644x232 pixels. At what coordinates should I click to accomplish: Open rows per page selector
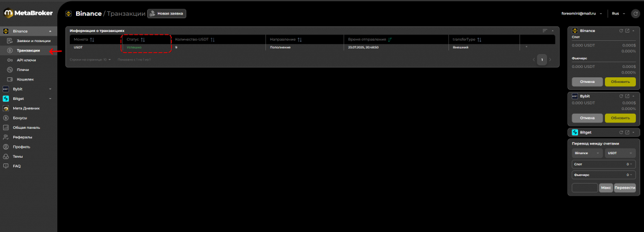tap(91, 60)
